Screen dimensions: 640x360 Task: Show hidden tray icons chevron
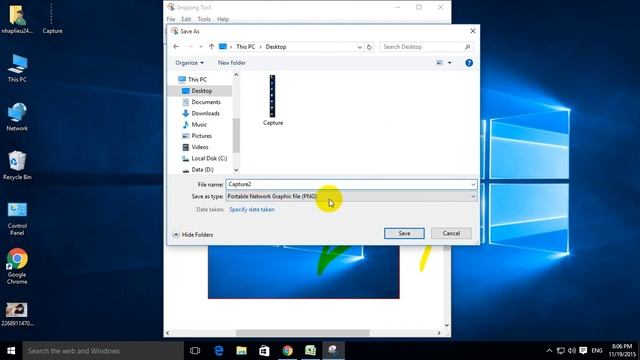pos(549,351)
